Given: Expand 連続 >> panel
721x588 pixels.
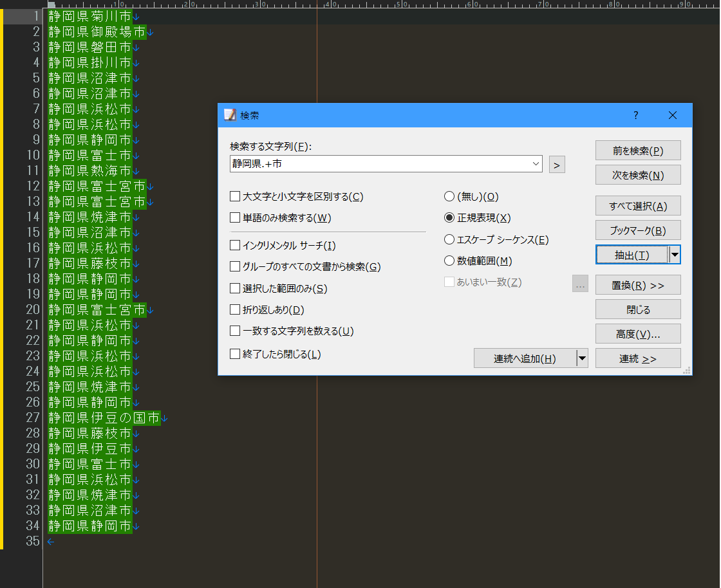Looking at the screenshot, I should [638, 358].
